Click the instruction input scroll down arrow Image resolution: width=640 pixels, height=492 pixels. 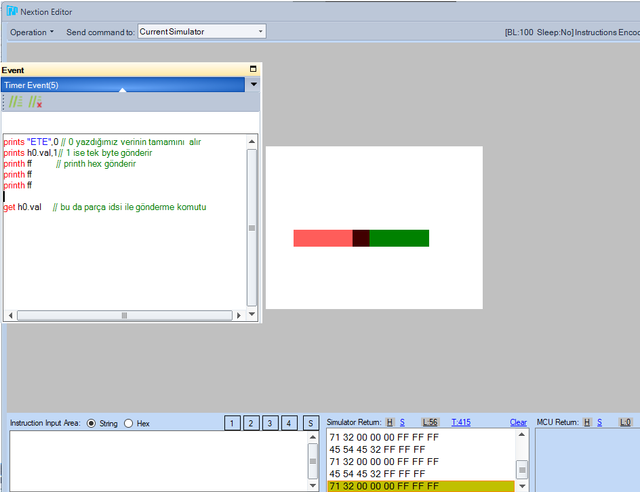313,485
